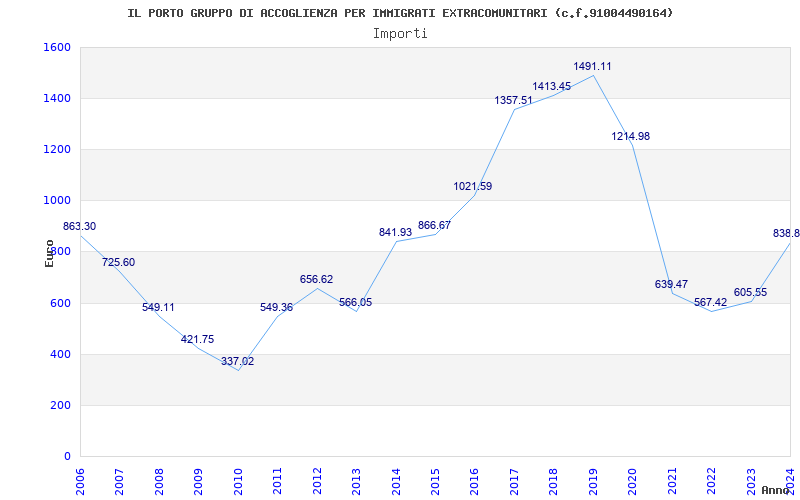Screen dimensions: 800x500
Task: Click the 566.05 data label
Action: point(356,302)
